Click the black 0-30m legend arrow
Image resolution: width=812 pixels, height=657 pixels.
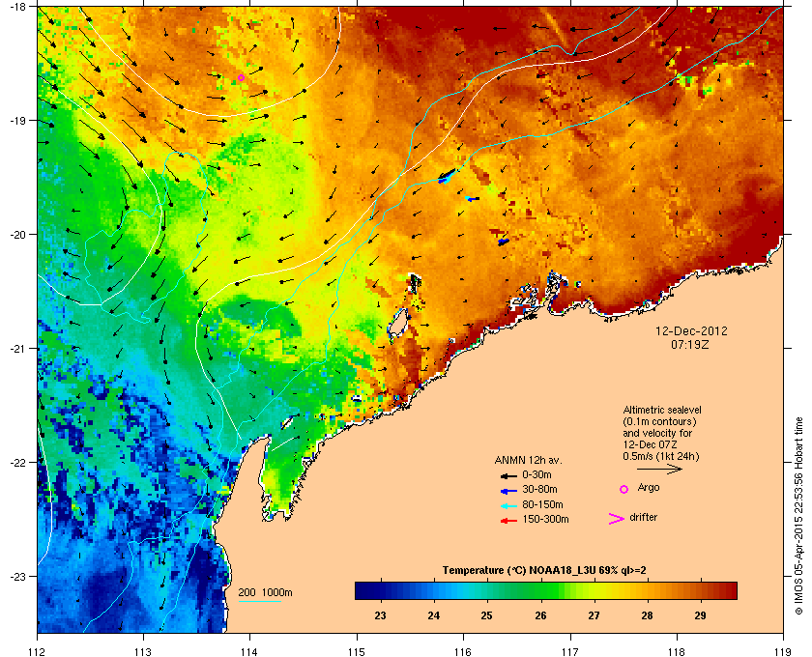pos(508,475)
